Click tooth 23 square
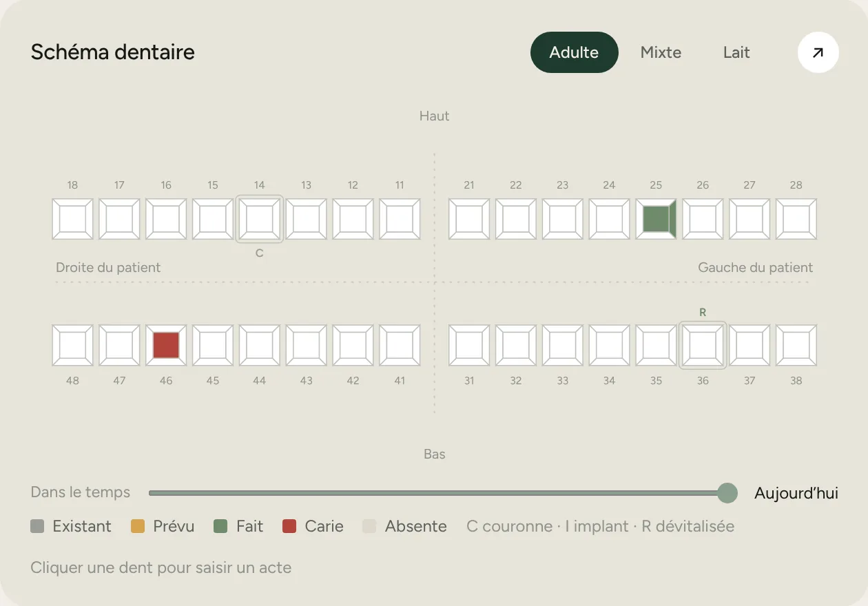This screenshot has width=868, height=606. tap(563, 219)
